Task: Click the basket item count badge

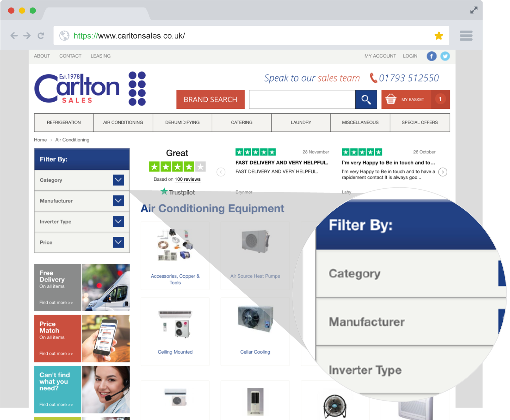Action: coord(440,99)
